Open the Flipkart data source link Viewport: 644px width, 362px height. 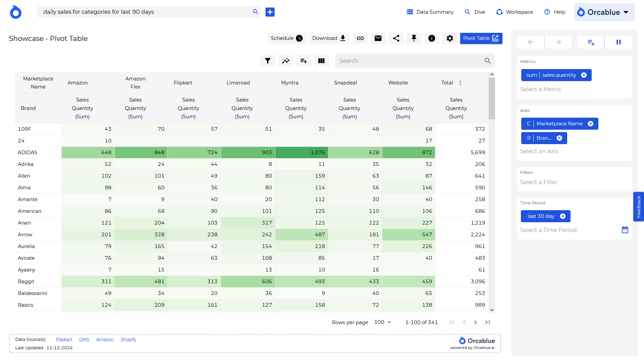tap(64, 339)
